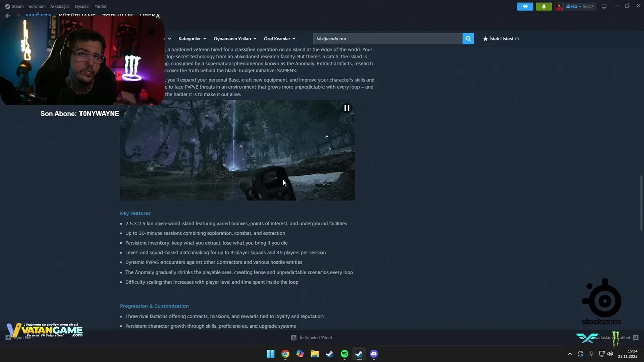Viewport: 644px width, 362px height.
Task: Open Arkadaşlar ve Sohbet friends chat icon
Action: point(636,338)
